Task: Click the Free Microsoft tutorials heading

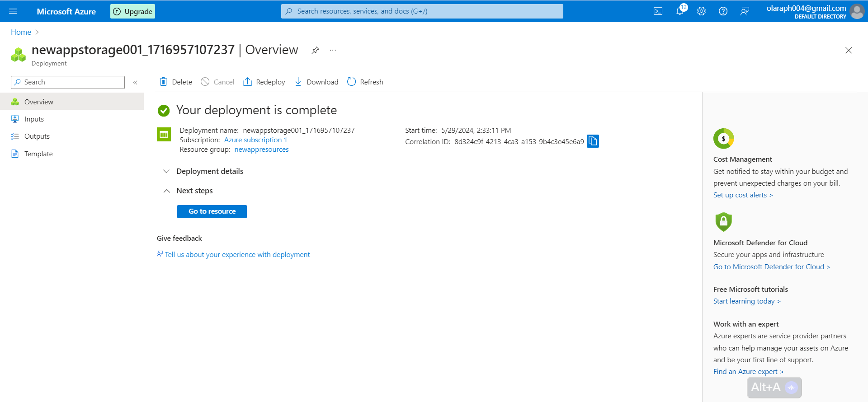Action: click(x=750, y=290)
